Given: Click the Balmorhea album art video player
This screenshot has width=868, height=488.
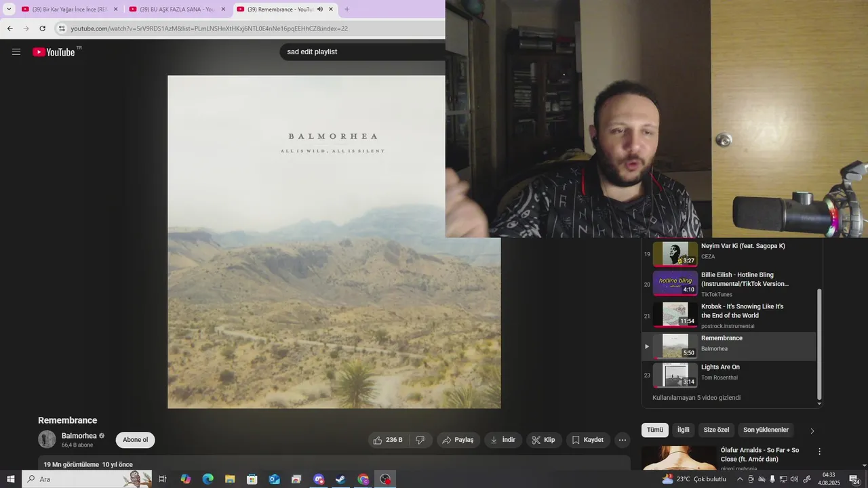Looking at the screenshot, I should click(334, 241).
